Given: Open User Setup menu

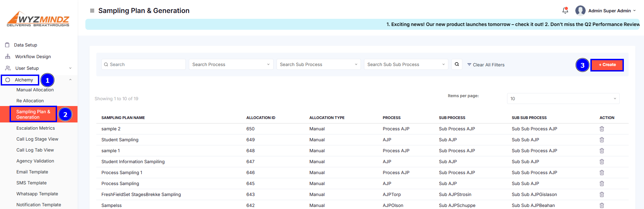Looking at the screenshot, I should pos(27,68).
